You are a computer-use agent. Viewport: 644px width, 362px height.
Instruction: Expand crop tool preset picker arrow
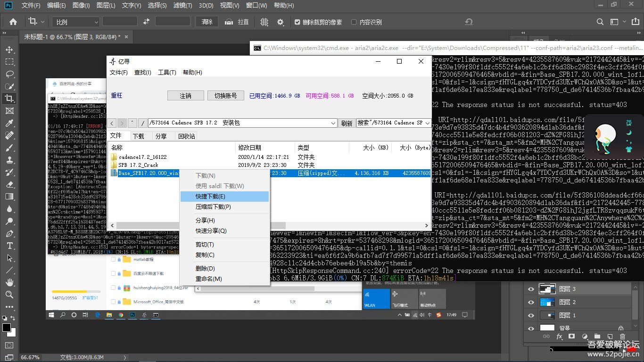click(42, 22)
